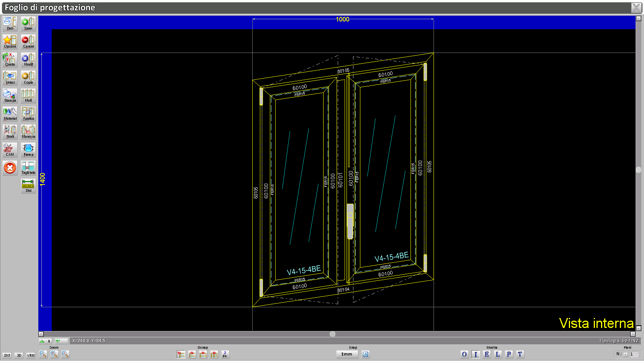Click the 3D view button
This screenshot has height=364, width=644.
[19, 356]
